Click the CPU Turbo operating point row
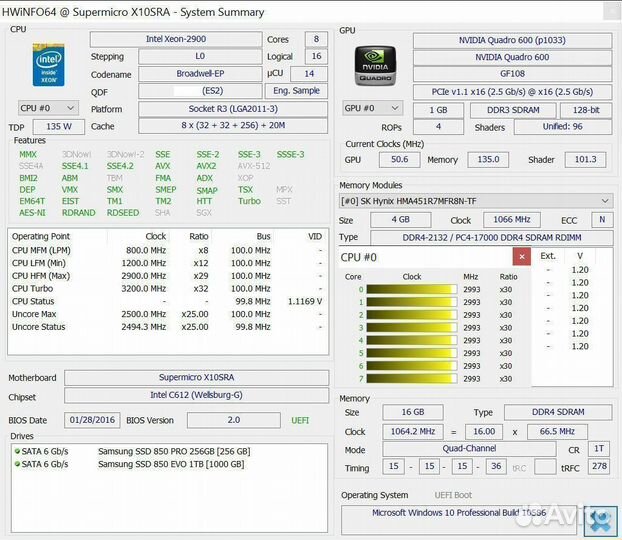Image resolution: width=622 pixels, height=540 pixels. click(168, 288)
